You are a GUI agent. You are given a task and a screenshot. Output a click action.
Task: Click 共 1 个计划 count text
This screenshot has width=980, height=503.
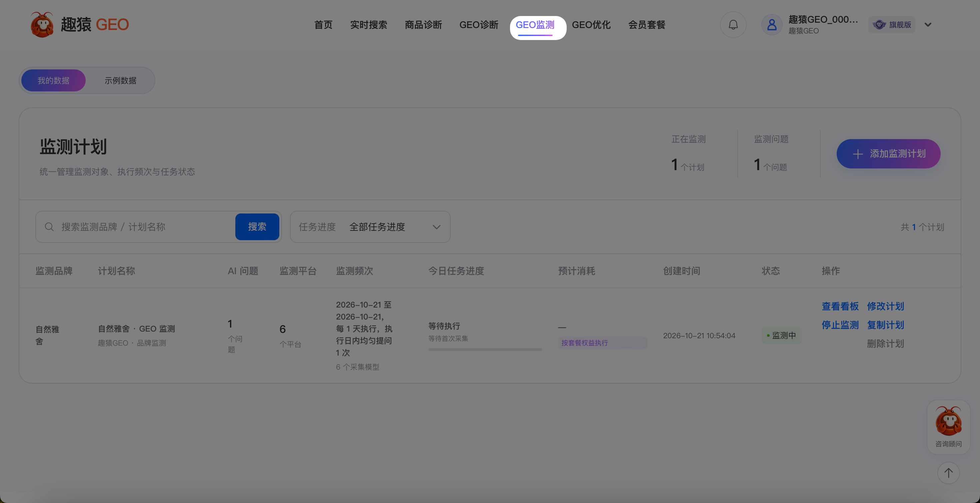(x=922, y=227)
